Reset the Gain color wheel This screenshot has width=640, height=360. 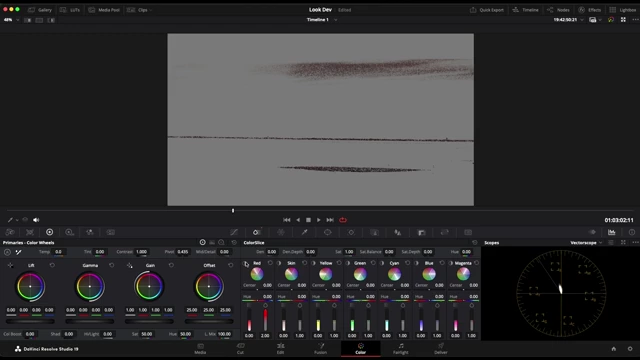[x=171, y=265]
